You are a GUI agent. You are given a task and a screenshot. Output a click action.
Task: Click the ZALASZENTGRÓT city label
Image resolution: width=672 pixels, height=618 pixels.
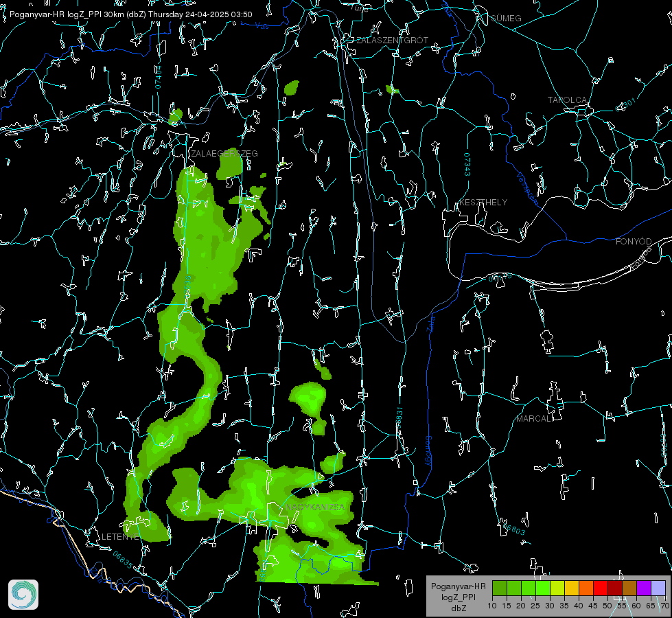[393, 41]
